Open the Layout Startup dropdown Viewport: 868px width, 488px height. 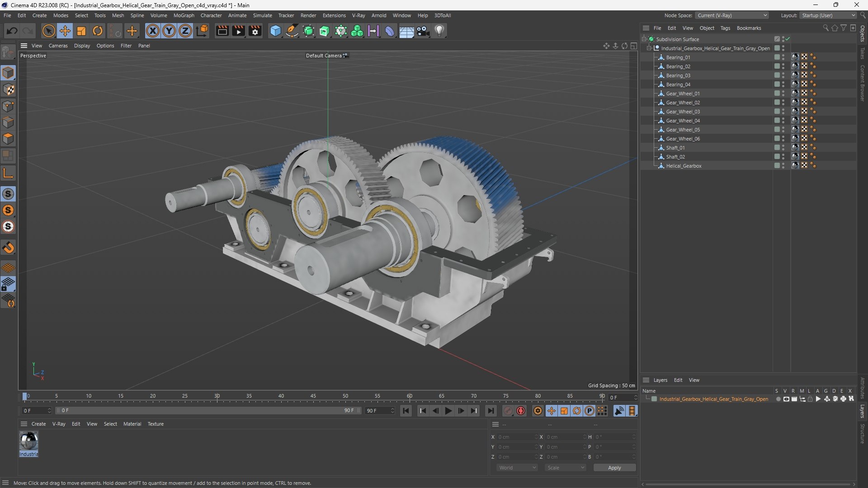(x=828, y=15)
